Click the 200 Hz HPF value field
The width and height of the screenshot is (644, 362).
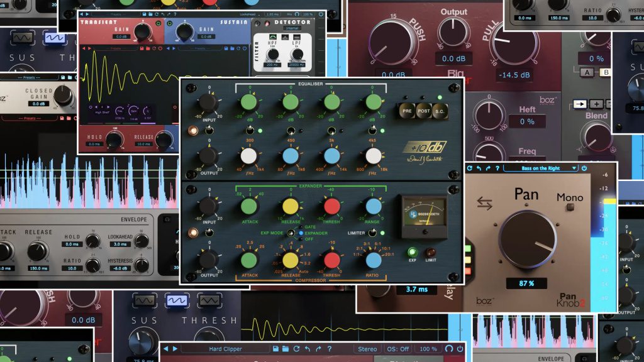pyautogui.click(x=272, y=65)
